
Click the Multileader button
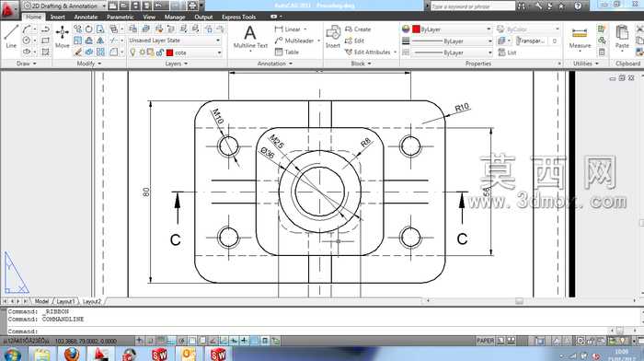tap(298, 41)
